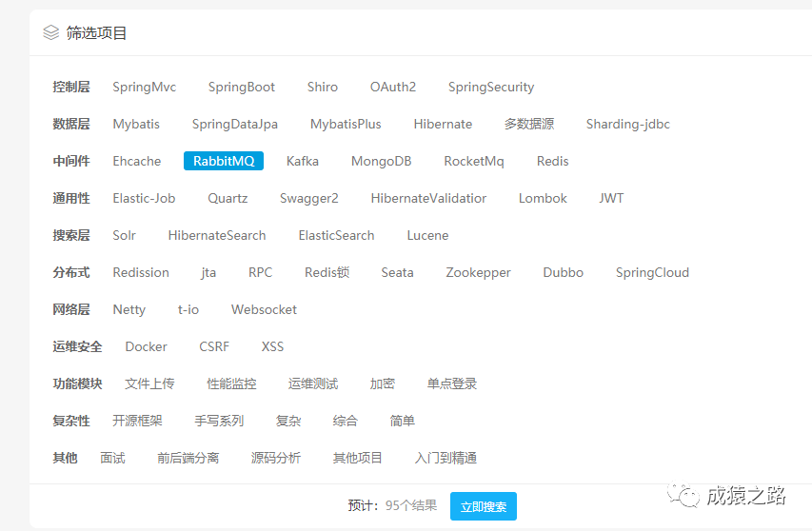Click the Websocket filter tag

point(264,309)
